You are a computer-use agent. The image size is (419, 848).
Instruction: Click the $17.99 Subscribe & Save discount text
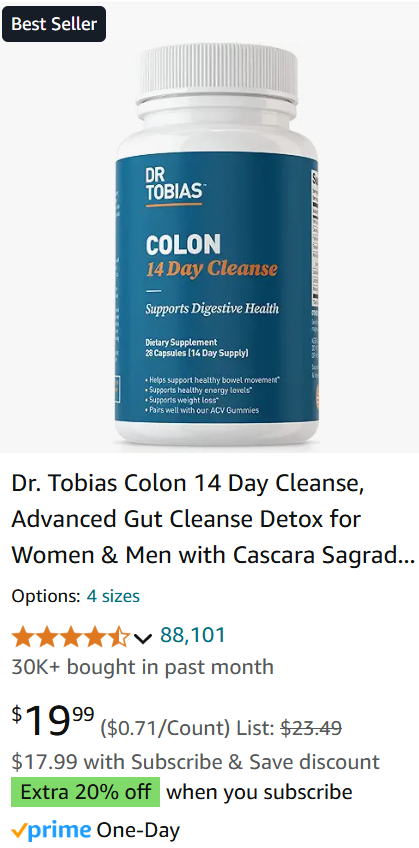click(196, 762)
